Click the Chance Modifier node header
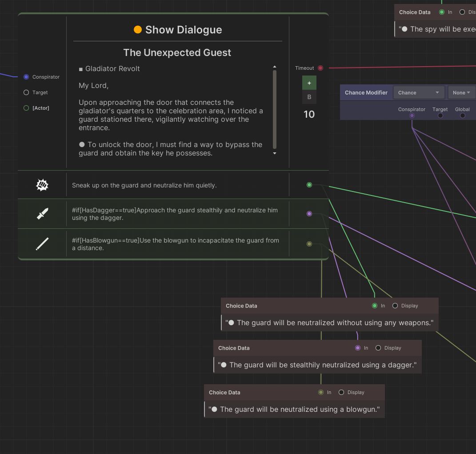This screenshot has width=476, height=454. [366, 93]
